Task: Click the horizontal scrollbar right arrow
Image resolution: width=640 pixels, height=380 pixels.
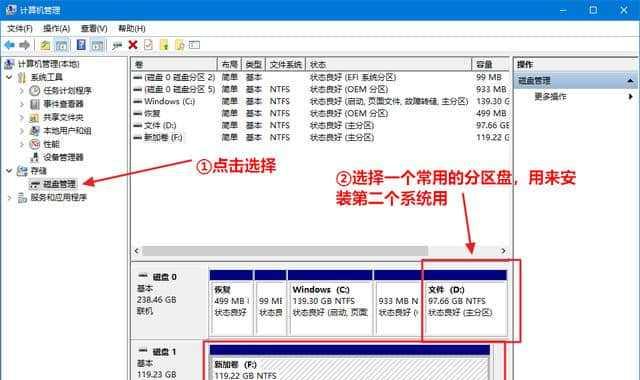Action: [503, 251]
